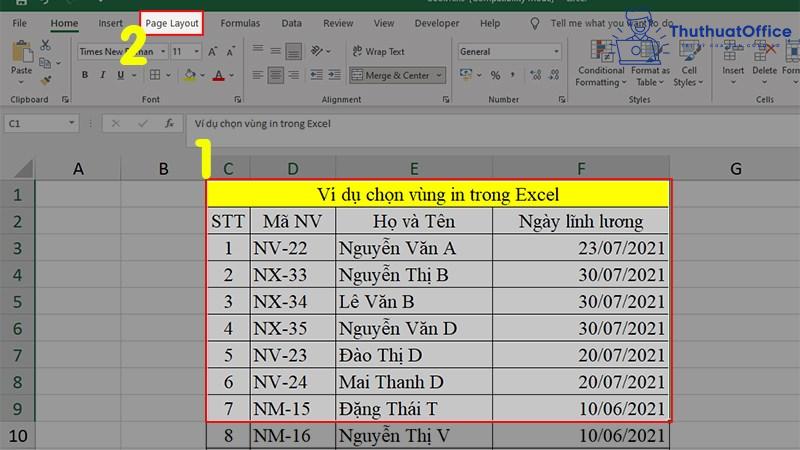Click Merge & Center button
Viewport: 800px width, 450px height.
pyautogui.click(x=391, y=76)
